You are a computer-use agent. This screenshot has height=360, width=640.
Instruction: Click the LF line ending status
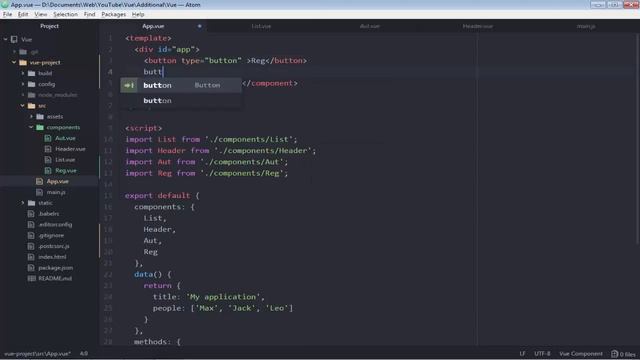(522, 354)
